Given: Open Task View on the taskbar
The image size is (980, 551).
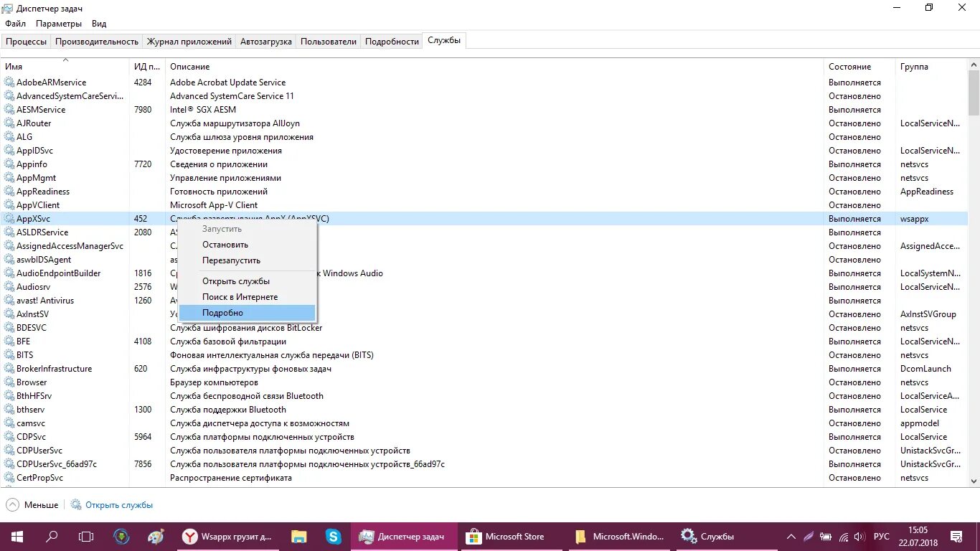Looking at the screenshot, I should click(86, 537).
